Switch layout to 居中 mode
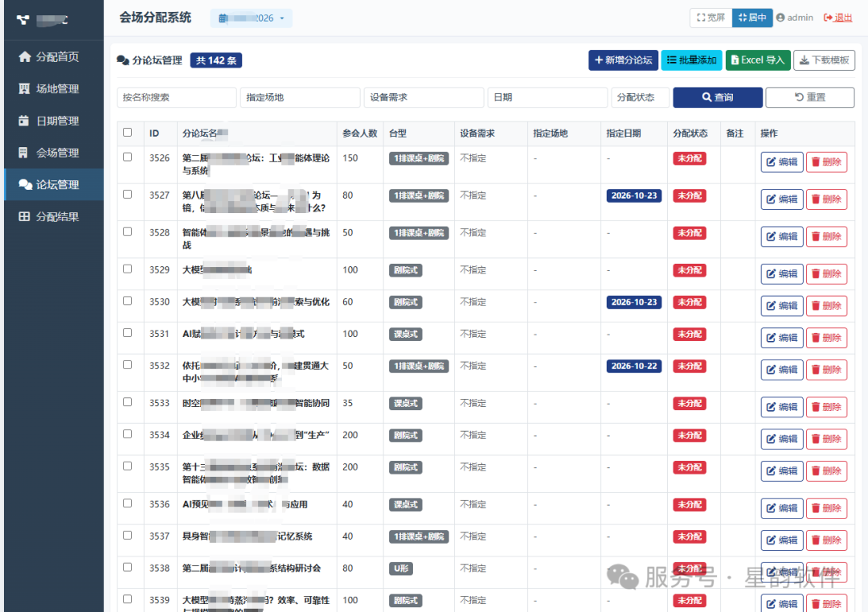 [x=751, y=18]
